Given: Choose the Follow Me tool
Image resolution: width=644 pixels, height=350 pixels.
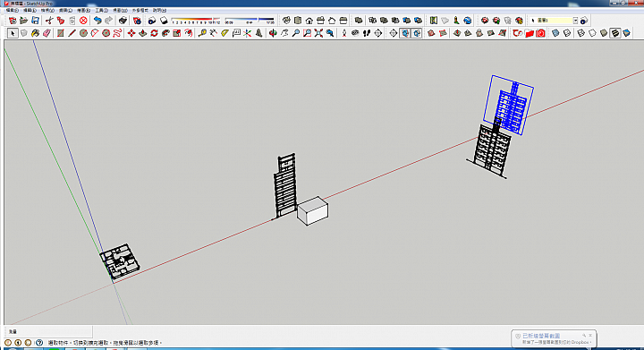Looking at the screenshot, I should point(165,33).
